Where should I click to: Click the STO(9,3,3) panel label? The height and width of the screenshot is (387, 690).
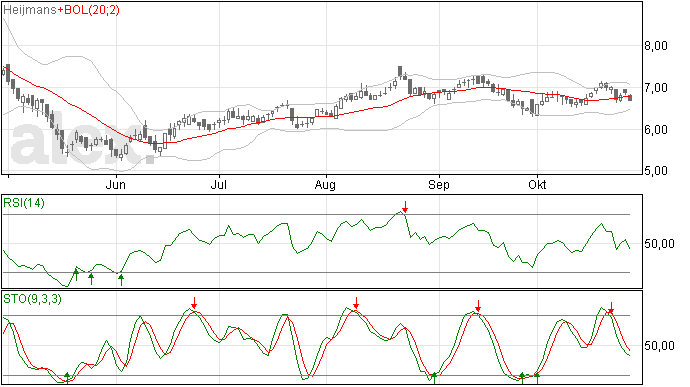(x=32, y=299)
